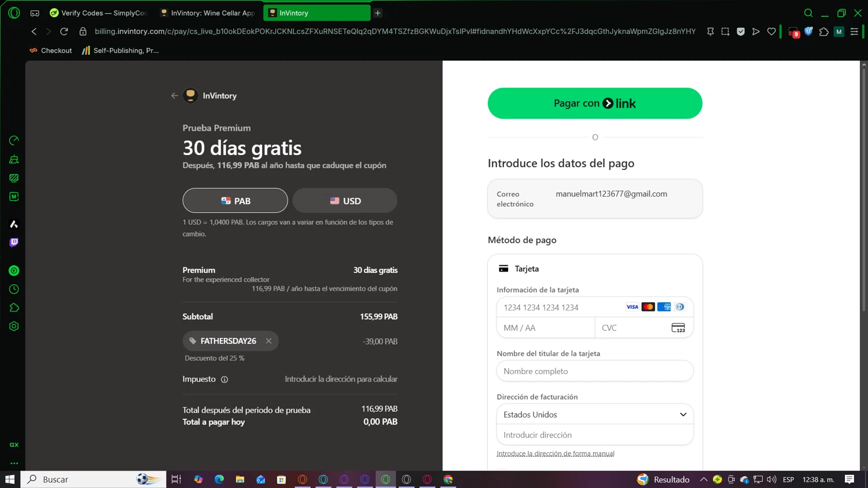Viewport: 868px width, 488px height.
Task: Click Introduce la dirección de forma manual link
Action: coord(556,454)
